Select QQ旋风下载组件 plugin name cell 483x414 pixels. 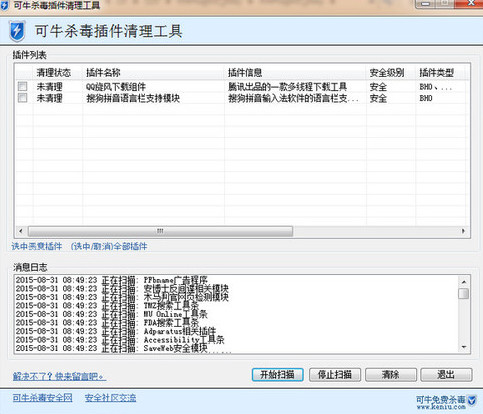click(116, 87)
